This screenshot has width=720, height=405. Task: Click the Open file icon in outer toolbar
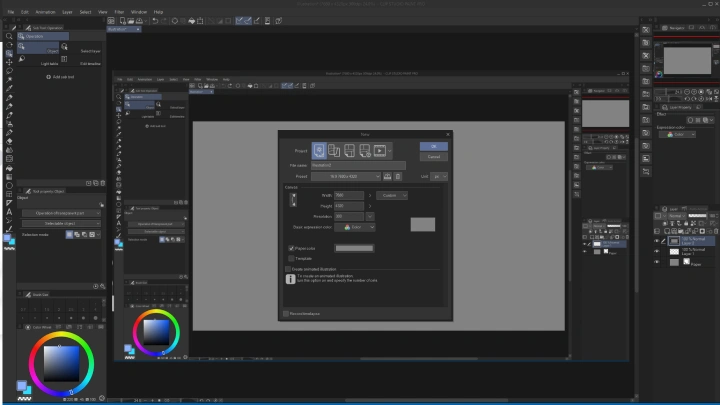pos(131,21)
